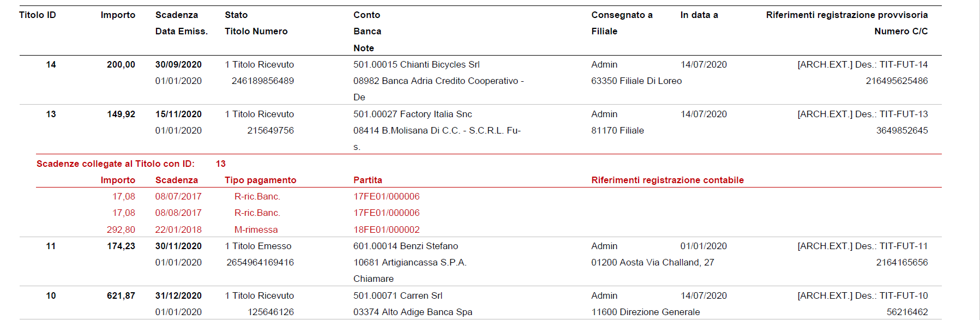Select account 501.00015 Chianti Bicycles Srl

416,65
